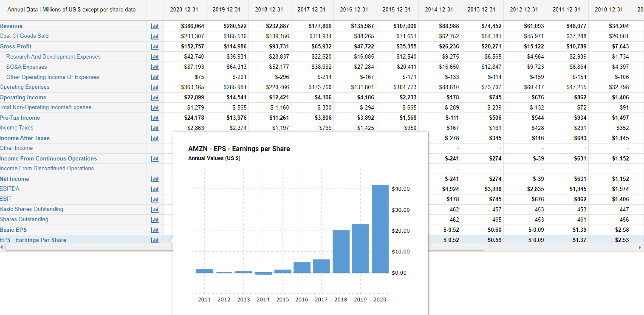Show chart for Research And Development Expenses

pyautogui.click(x=154, y=56)
